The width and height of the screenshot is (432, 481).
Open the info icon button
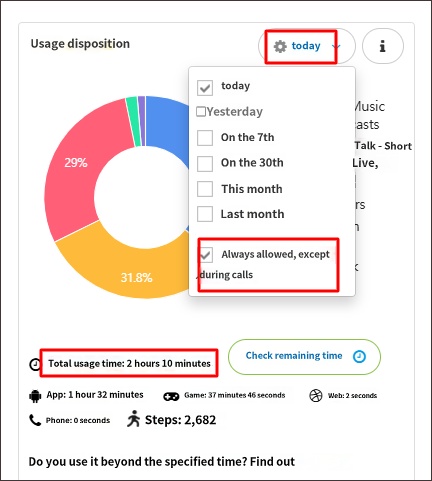(x=383, y=46)
